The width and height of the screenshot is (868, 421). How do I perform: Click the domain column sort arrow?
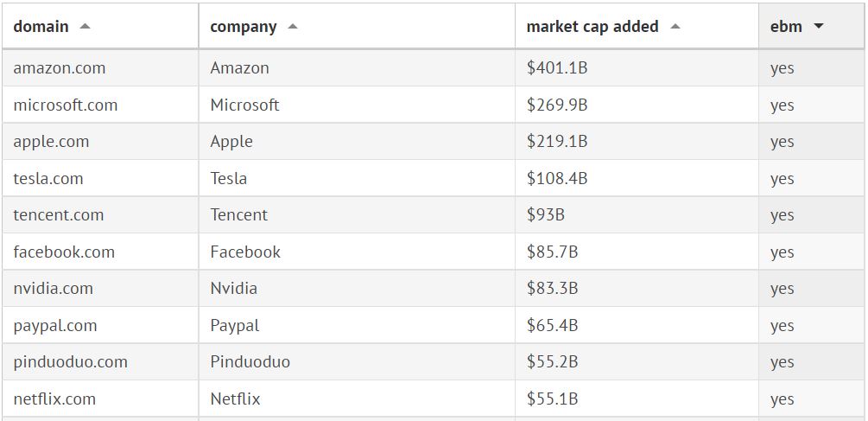tap(85, 27)
